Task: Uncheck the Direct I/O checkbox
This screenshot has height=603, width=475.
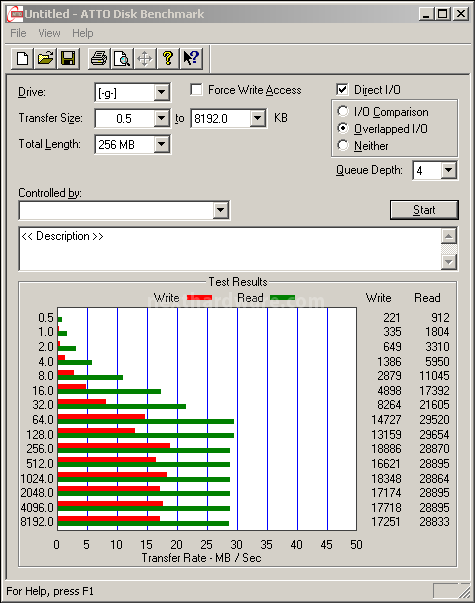Action: tap(342, 90)
